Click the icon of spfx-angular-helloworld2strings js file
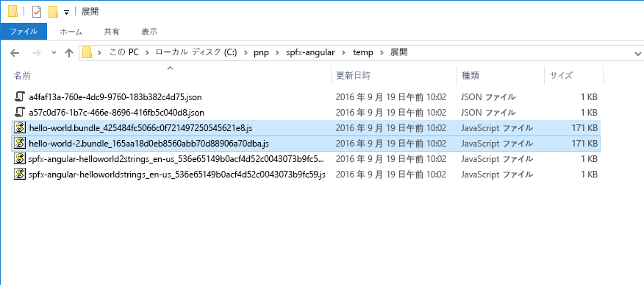The height and width of the screenshot is (285, 644). [x=20, y=159]
